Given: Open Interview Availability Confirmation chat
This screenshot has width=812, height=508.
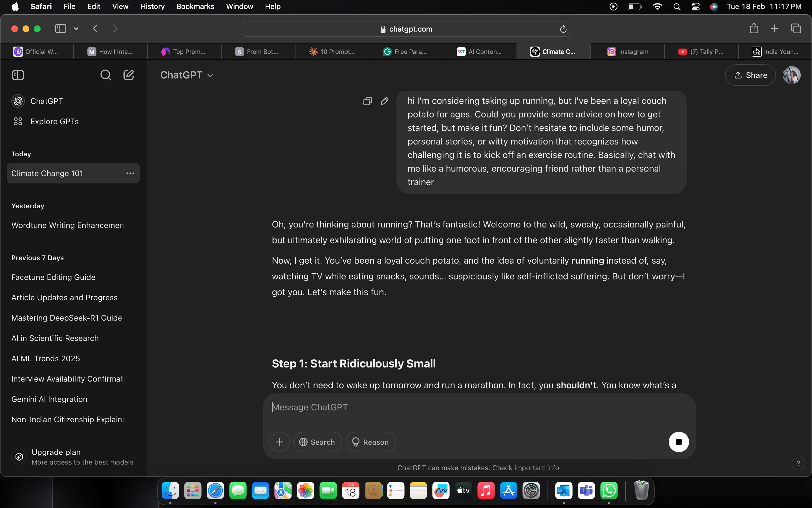Looking at the screenshot, I should click(73, 379).
